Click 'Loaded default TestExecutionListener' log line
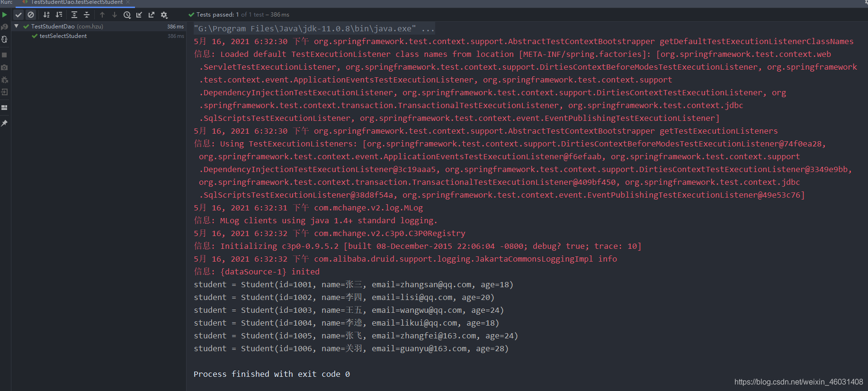868x391 pixels. 512,54
